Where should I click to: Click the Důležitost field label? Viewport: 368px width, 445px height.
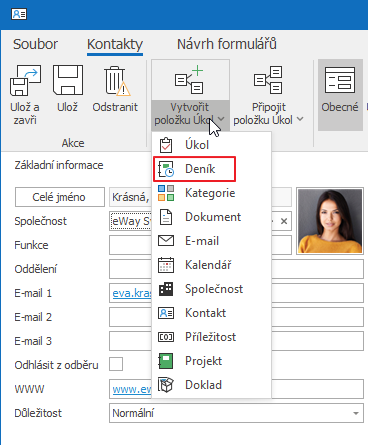38,413
